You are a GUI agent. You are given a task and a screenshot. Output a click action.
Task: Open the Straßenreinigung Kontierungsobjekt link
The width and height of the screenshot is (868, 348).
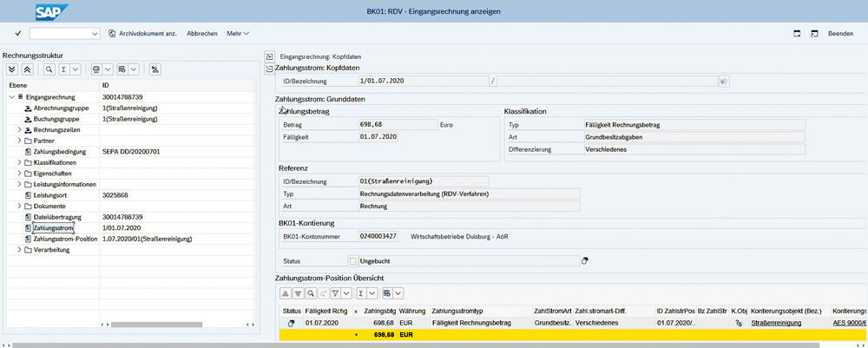(775, 322)
